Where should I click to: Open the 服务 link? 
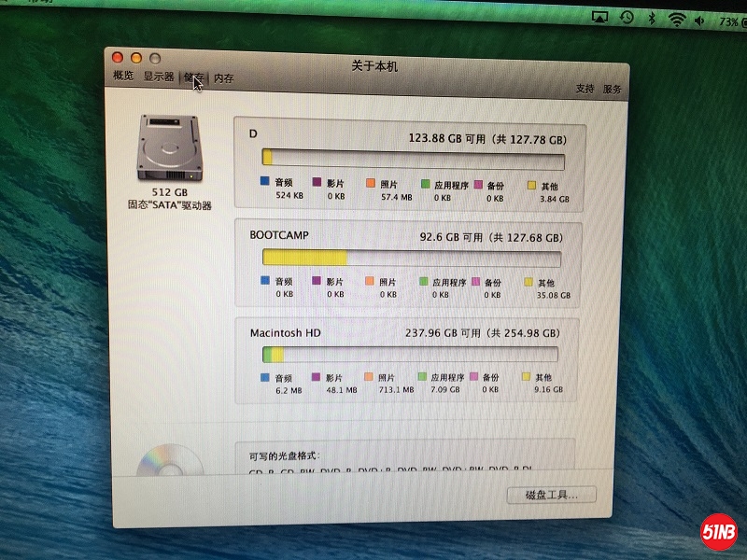pos(612,89)
